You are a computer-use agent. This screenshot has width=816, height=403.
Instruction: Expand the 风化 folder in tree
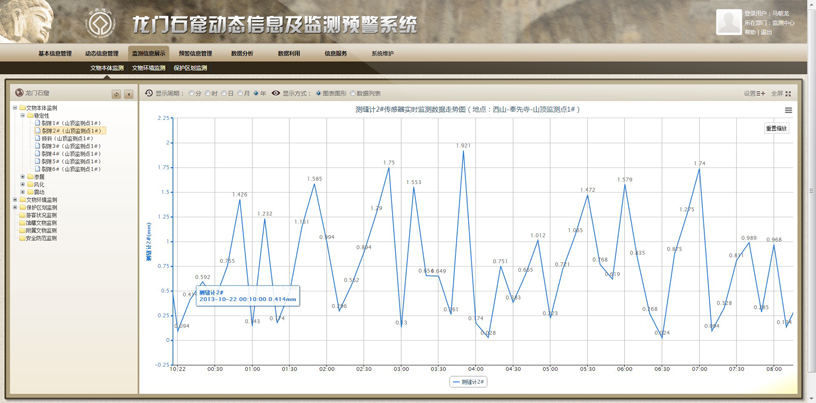[x=23, y=184]
